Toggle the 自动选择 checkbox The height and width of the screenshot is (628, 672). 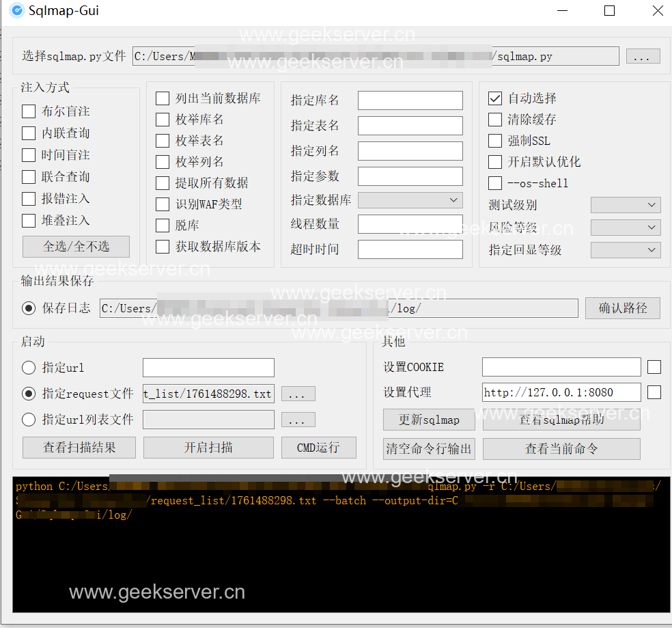click(495, 98)
